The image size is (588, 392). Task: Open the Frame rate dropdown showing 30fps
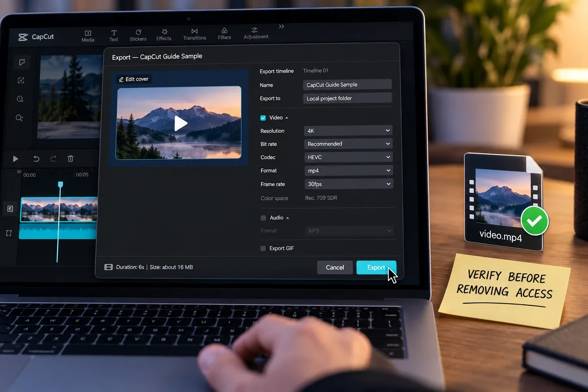coord(349,184)
